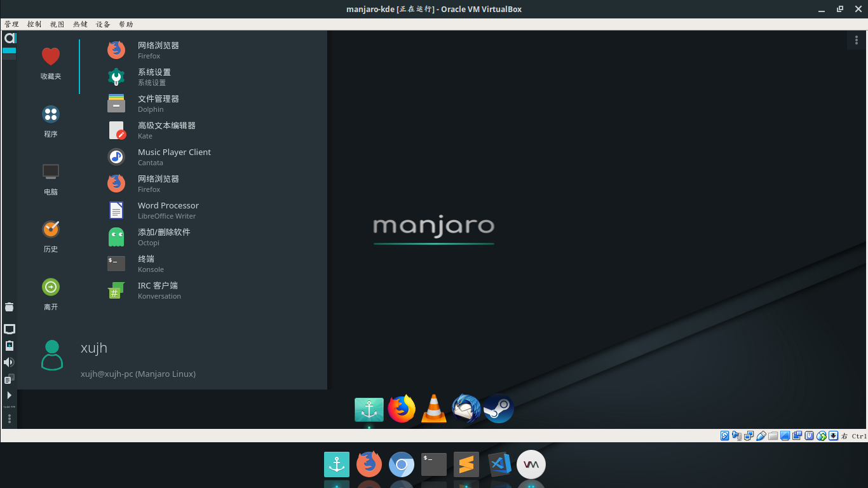Open Thunderbird in guest dock
The width and height of the screenshot is (868, 488).
click(466, 409)
